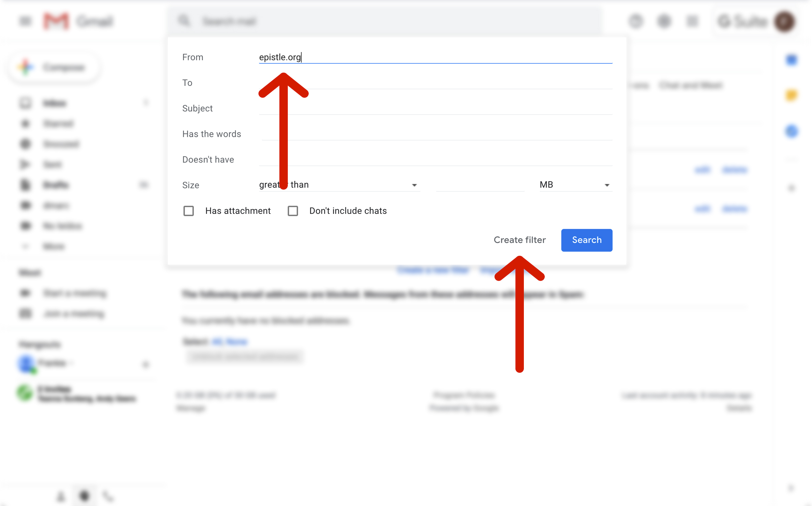812x506 pixels.
Task: Open Calendar icon in side panel
Action: click(791, 60)
